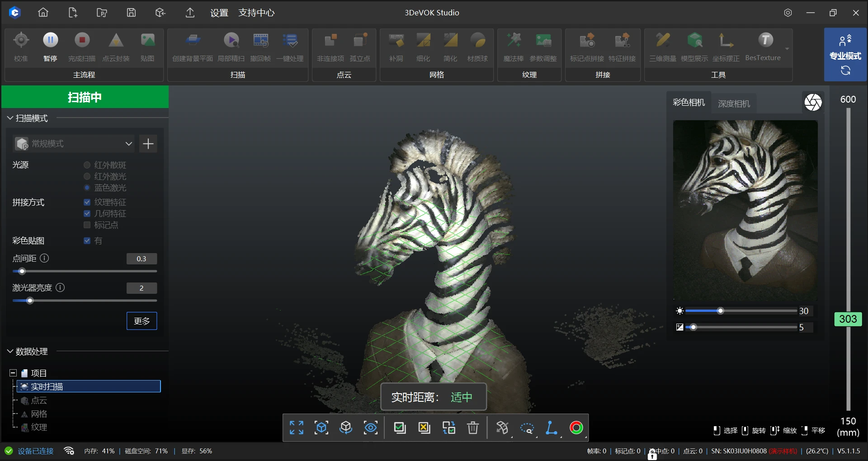
Task: Enable the 标记点 stitching checkbox
Action: pos(87,225)
